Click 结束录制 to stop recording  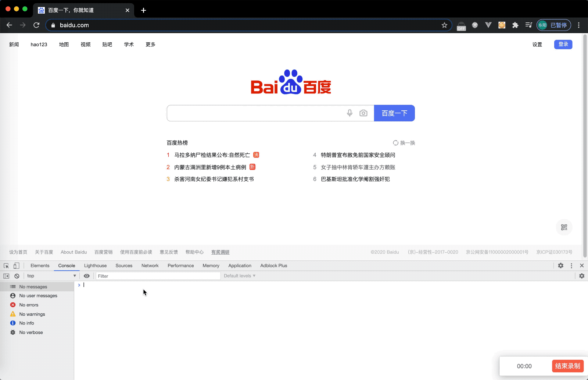pyautogui.click(x=567, y=366)
